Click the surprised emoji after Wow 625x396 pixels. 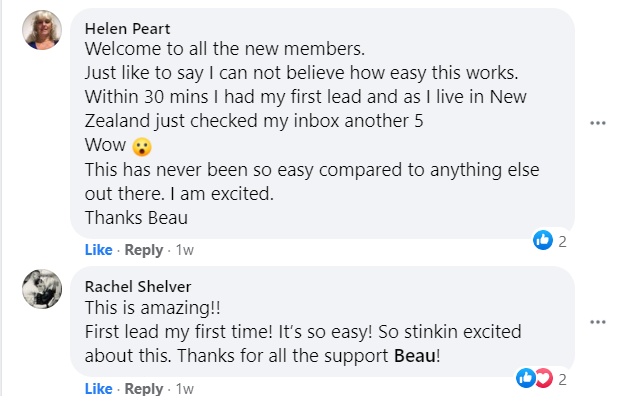tap(142, 146)
